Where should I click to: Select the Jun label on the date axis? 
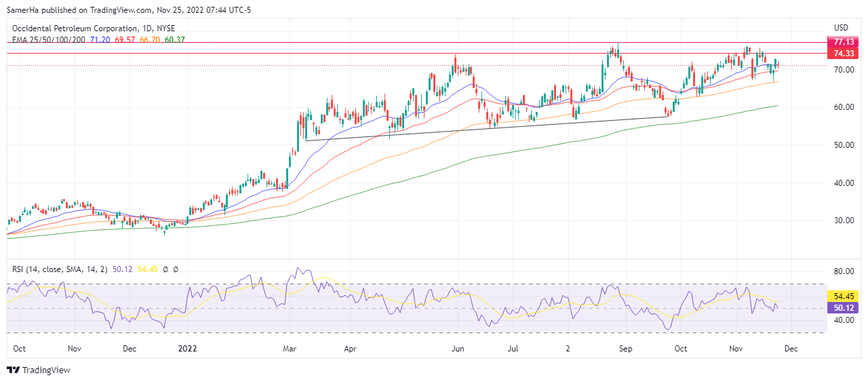pos(458,349)
